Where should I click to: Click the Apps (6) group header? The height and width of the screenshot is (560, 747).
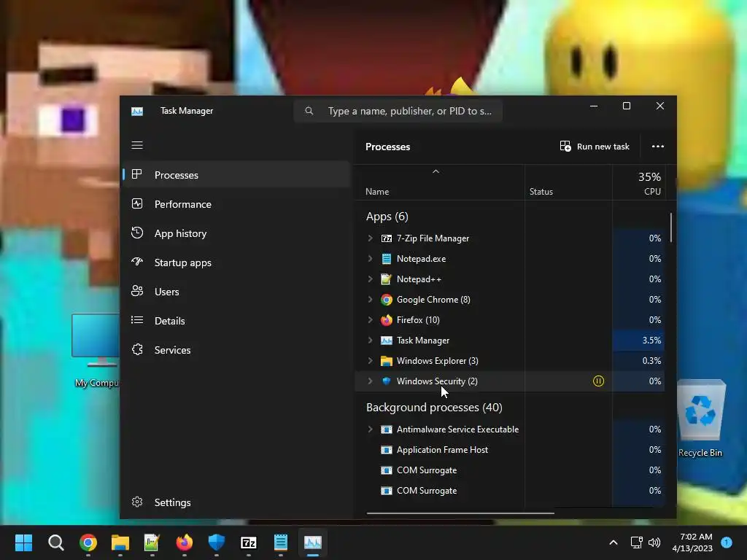tap(387, 217)
